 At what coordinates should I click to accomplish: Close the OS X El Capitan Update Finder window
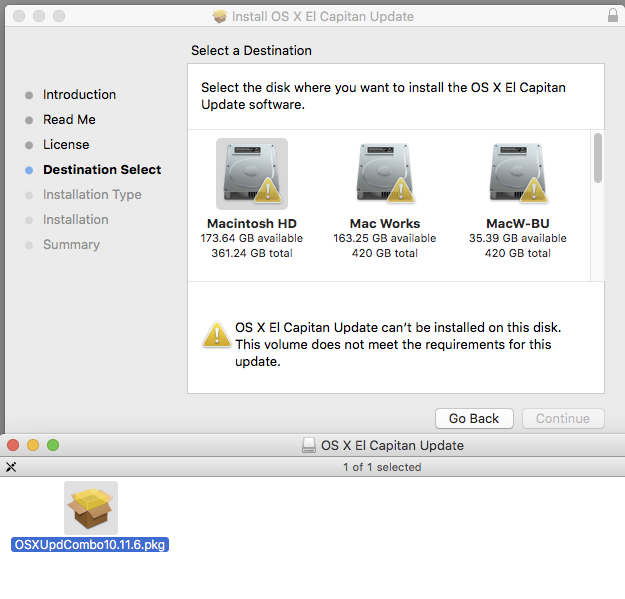pos(13,445)
